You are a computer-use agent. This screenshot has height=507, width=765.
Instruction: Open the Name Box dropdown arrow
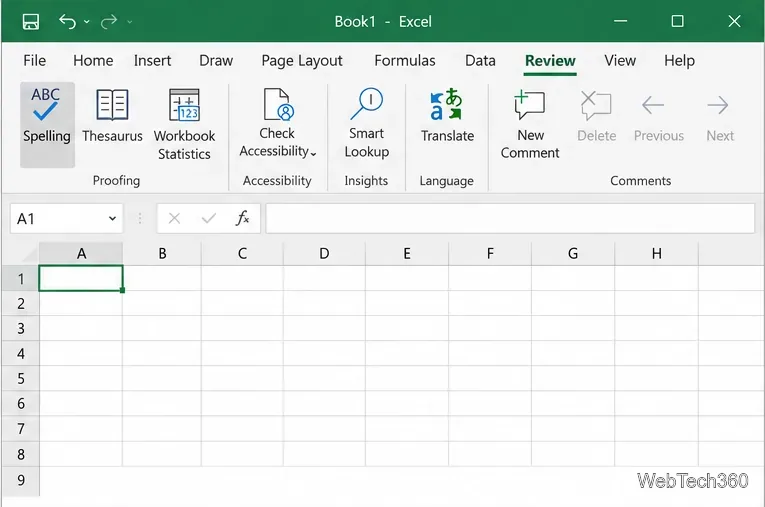point(112,219)
